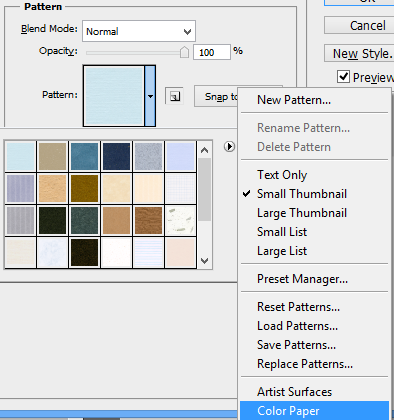Select Artist Surfaces pattern library
Screen dimensions: 394x420
click(x=314, y=392)
